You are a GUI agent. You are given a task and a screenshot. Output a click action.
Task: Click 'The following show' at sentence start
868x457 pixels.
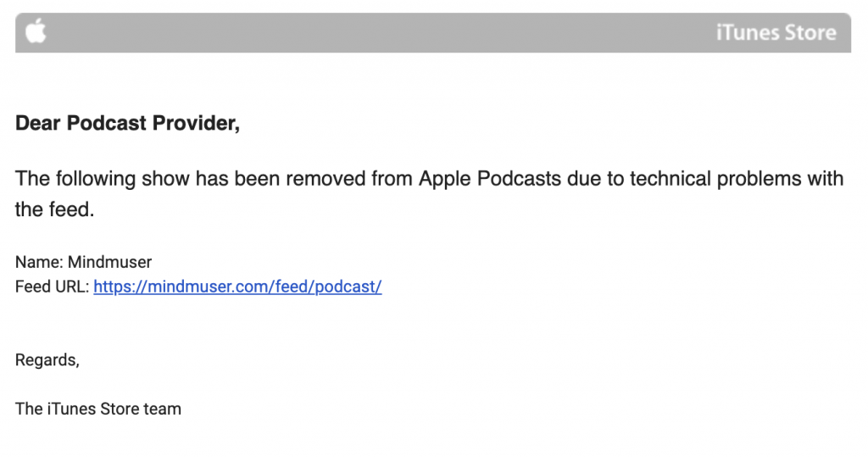point(103,179)
